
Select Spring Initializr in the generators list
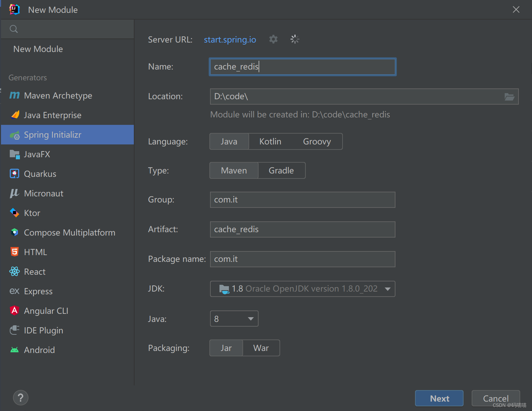[x=53, y=135]
